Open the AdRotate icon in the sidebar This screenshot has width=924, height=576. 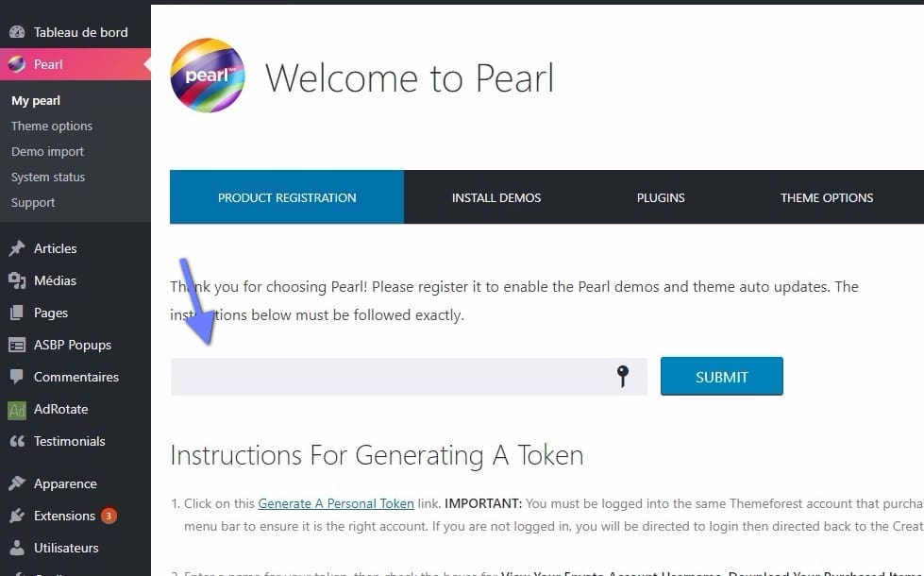click(x=17, y=409)
